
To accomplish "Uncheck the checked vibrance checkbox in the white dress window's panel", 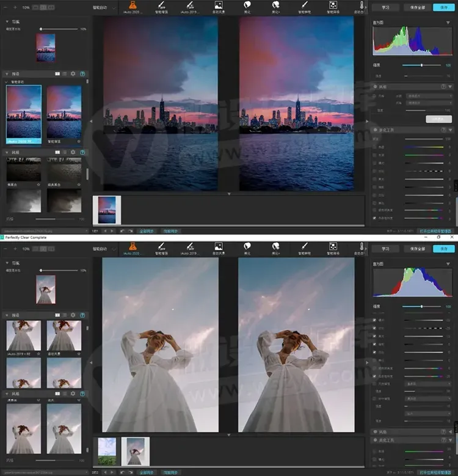I will tap(374, 376).
